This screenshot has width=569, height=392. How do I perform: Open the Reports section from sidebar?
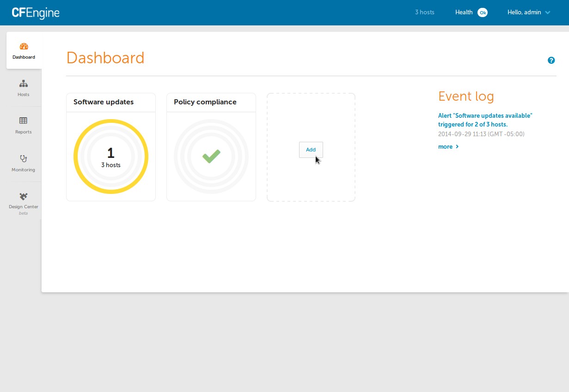coord(23,126)
